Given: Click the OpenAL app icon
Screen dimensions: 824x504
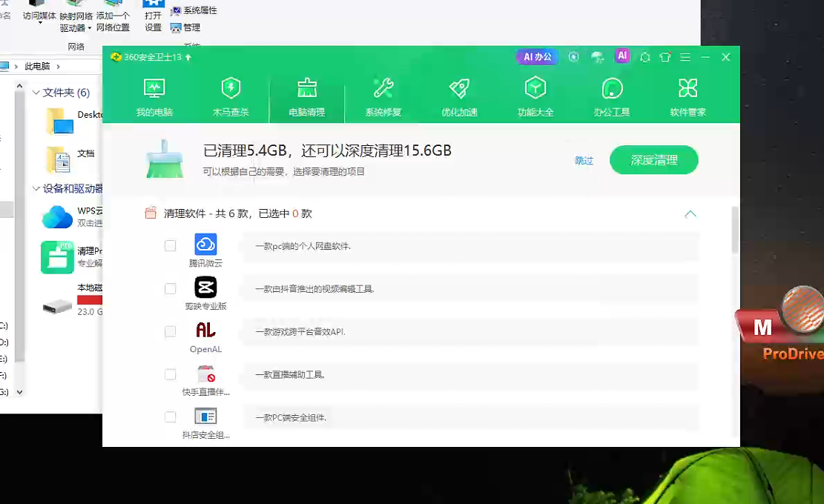Looking at the screenshot, I should pos(205,330).
